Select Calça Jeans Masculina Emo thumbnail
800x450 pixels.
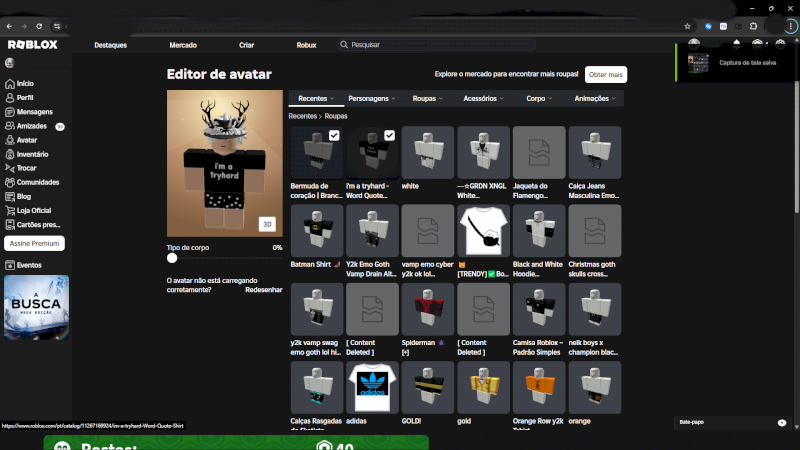(x=595, y=153)
